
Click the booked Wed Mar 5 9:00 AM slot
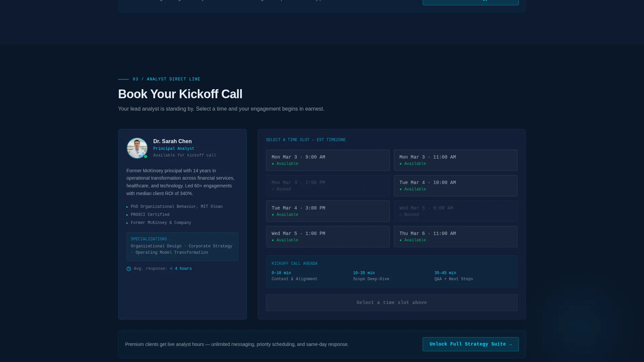(455, 211)
